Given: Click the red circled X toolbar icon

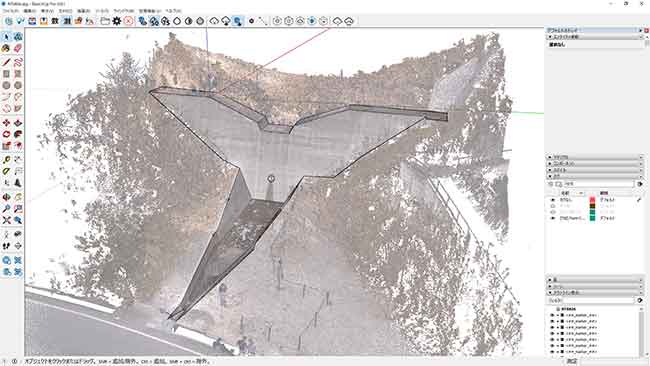Looking at the screenshot, I should coord(129,21).
